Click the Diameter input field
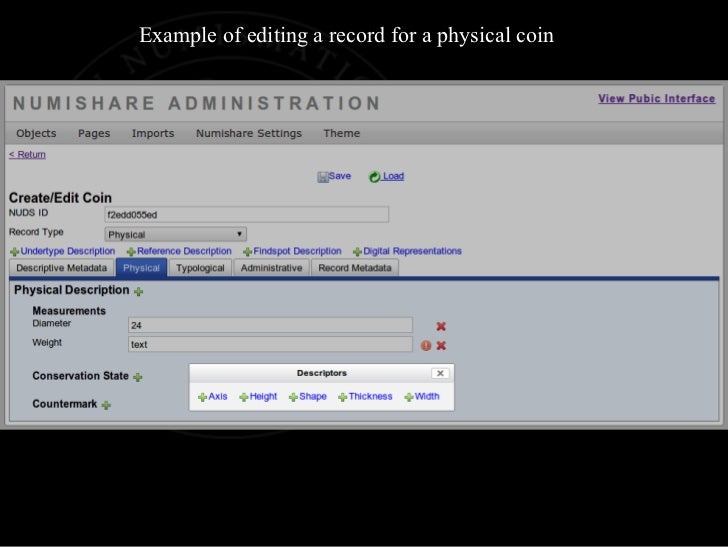The height and width of the screenshot is (547, 728). [x=270, y=325]
